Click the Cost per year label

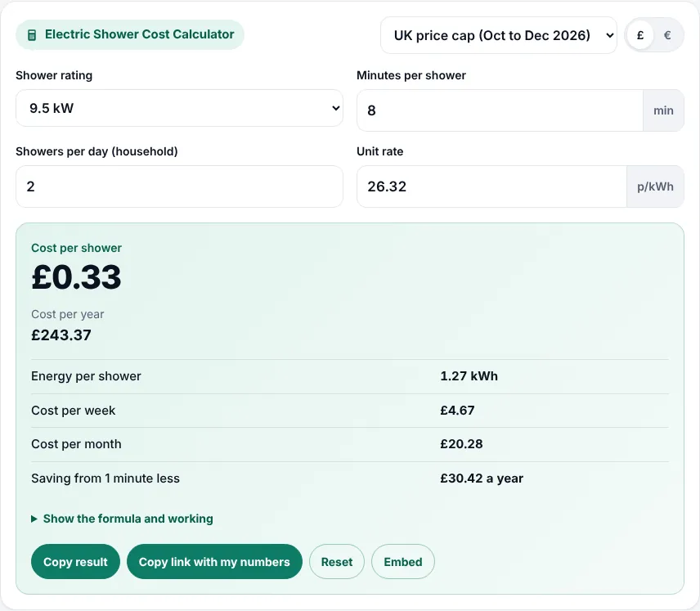coord(67,314)
